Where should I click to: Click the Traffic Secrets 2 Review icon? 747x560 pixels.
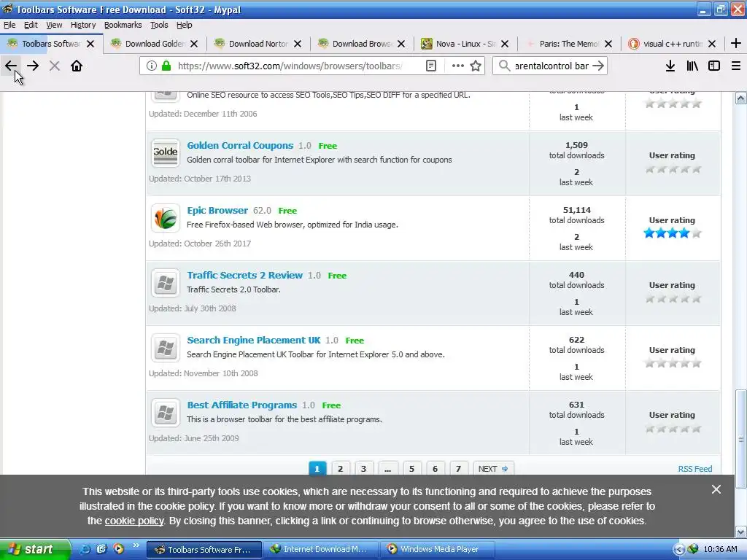click(166, 283)
